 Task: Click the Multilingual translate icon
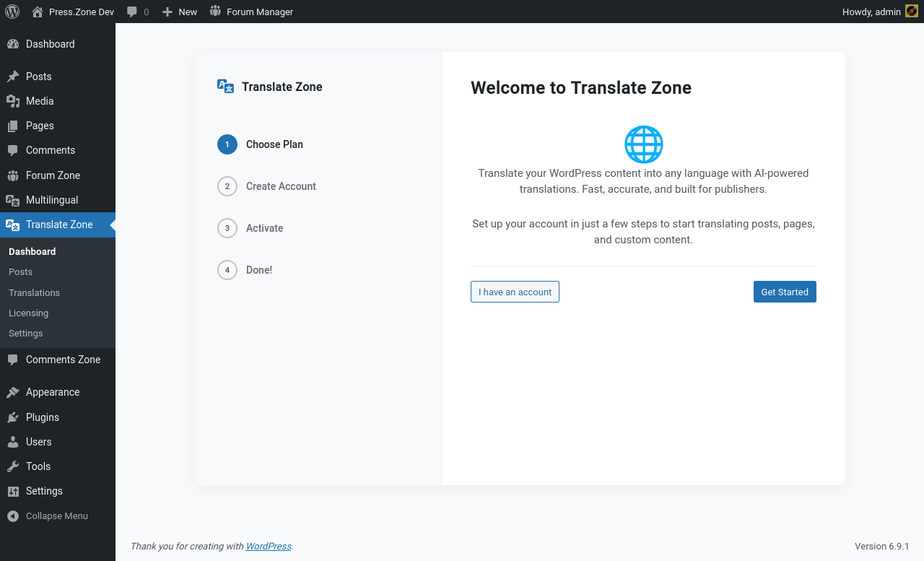coord(13,200)
